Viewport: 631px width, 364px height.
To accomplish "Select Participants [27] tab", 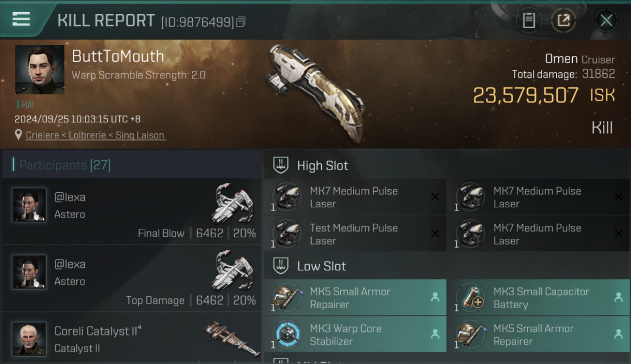I will coord(65,165).
